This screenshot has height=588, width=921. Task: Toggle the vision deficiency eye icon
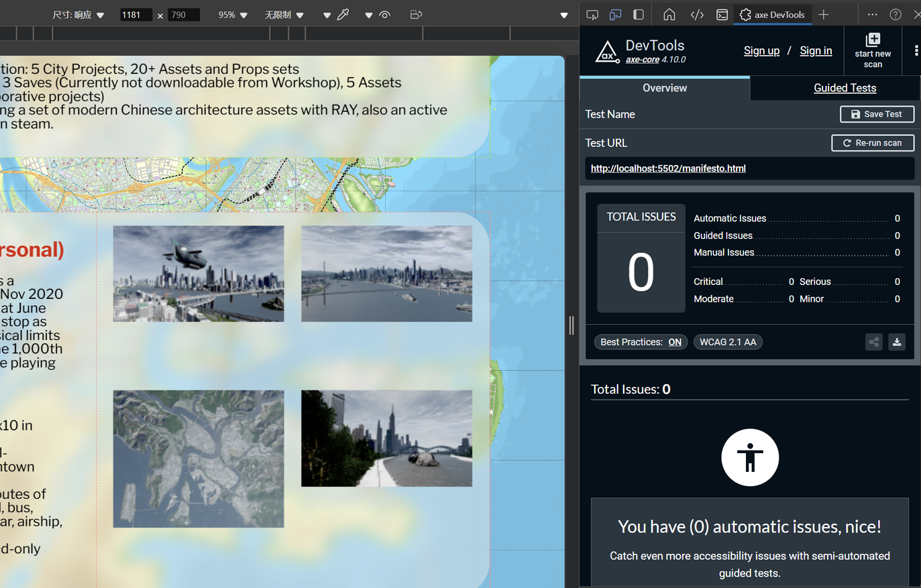tap(384, 15)
